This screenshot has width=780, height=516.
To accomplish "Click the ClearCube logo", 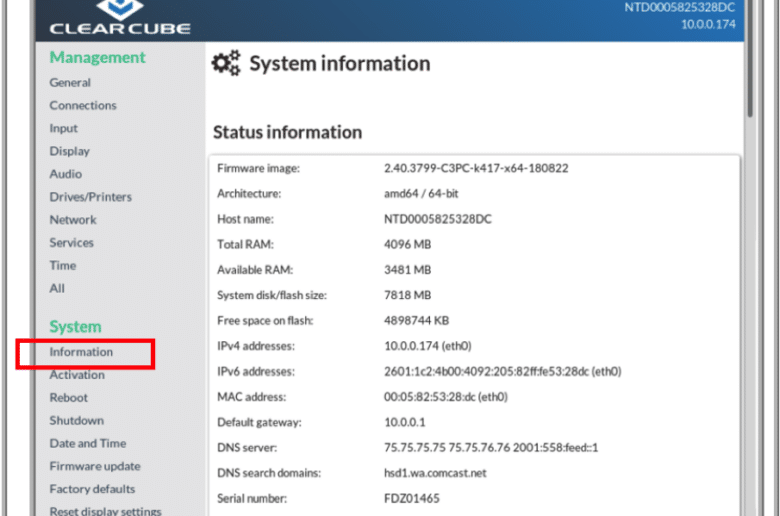I will tap(120, 17).
